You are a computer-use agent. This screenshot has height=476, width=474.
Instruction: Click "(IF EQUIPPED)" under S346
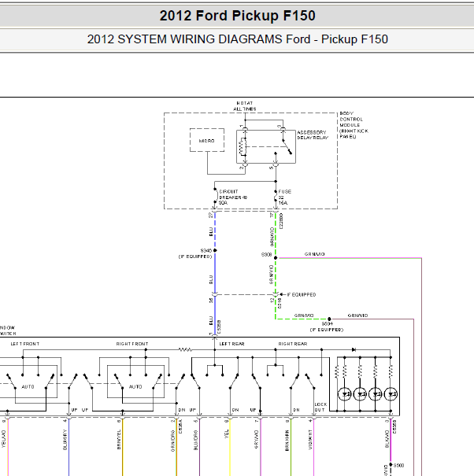[x=195, y=256]
